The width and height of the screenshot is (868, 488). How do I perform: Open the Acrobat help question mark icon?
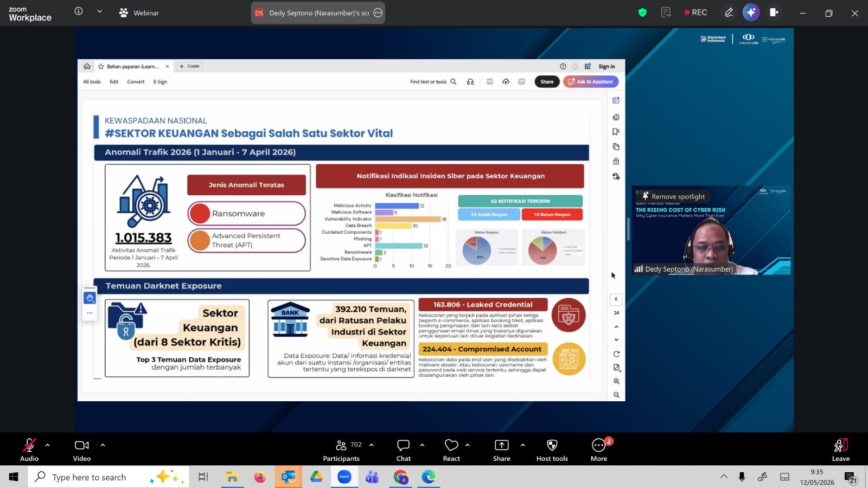(x=563, y=67)
